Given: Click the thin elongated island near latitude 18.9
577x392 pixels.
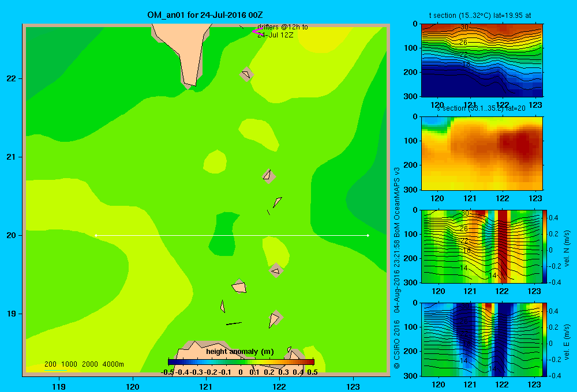Looking at the screenshot, I should point(234,323).
